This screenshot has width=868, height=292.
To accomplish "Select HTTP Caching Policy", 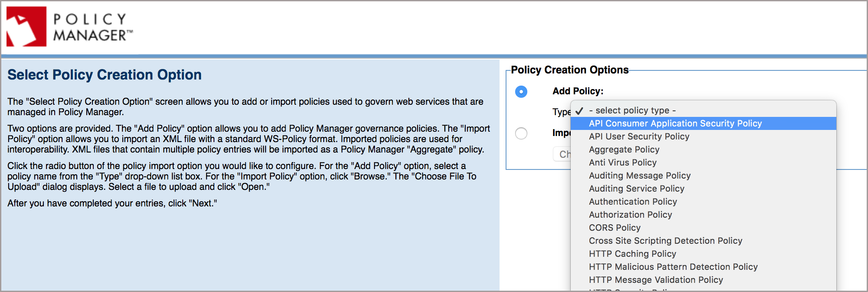I will [x=632, y=254].
